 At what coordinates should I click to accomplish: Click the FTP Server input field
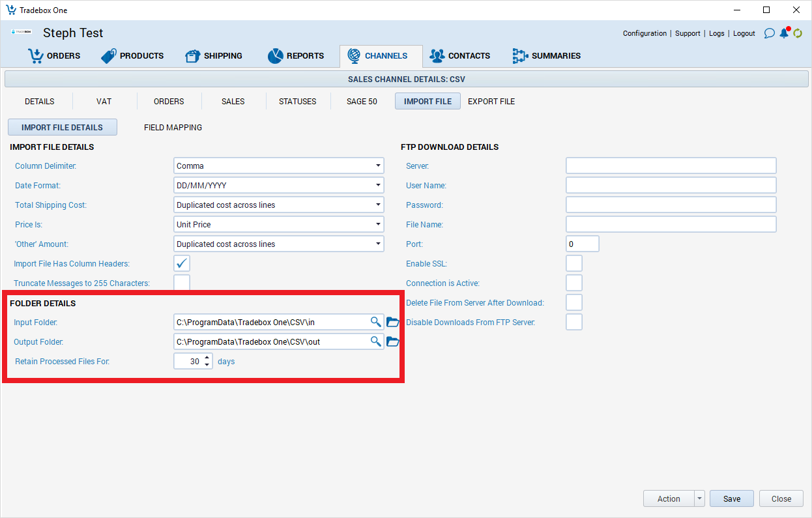coord(671,165)
